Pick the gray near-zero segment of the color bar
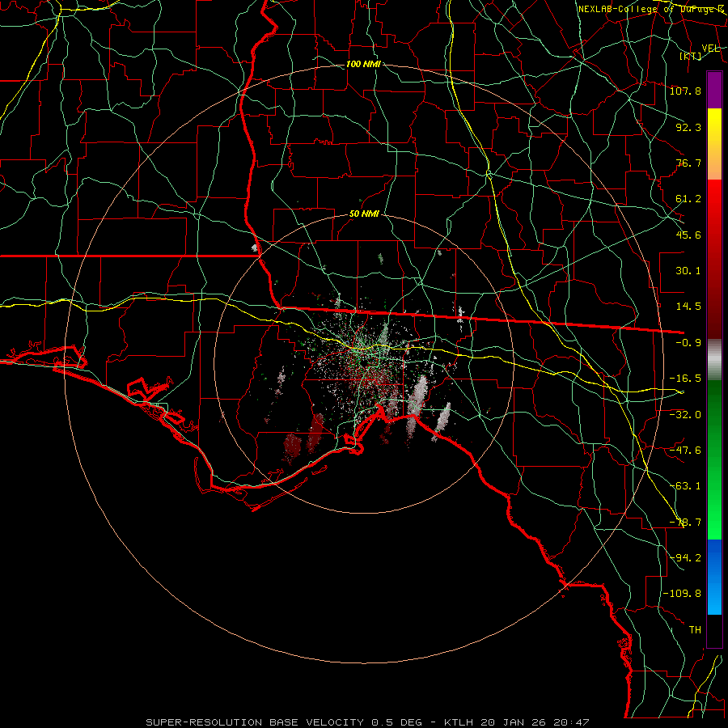Viewport: 728px width, 728px height. (714, 360)
